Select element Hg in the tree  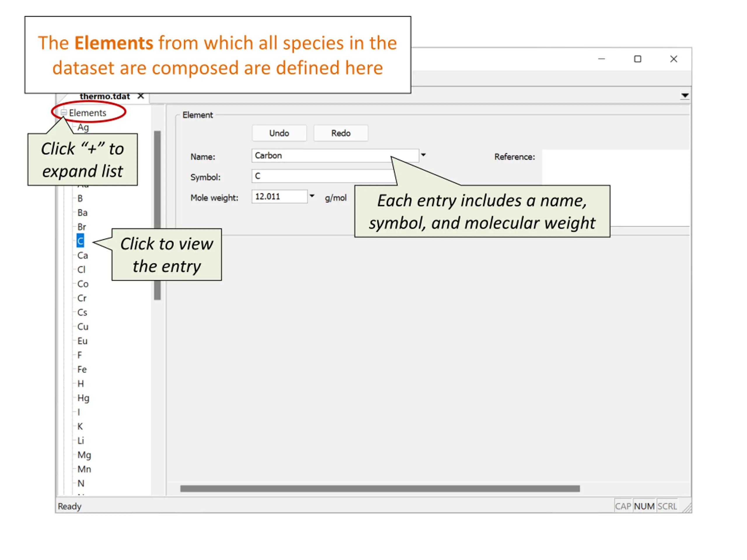(83, 398)
